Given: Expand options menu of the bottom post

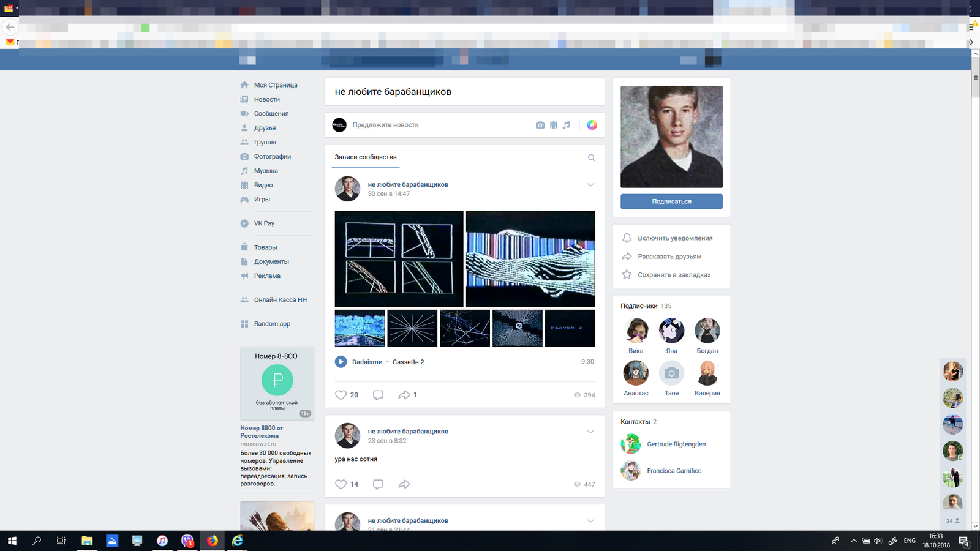Looking at the screenshot, I should click(590, 521).
